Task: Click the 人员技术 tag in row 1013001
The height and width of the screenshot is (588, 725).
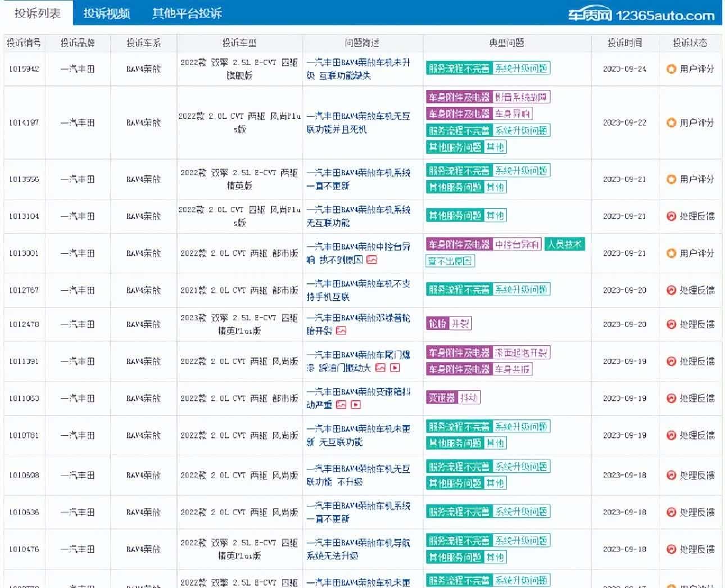Action: pyautogui.click(x=565, y=245)
